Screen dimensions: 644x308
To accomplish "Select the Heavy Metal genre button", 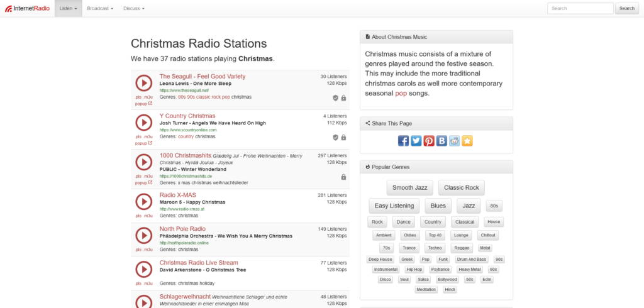I will click(x=469, y=270).
